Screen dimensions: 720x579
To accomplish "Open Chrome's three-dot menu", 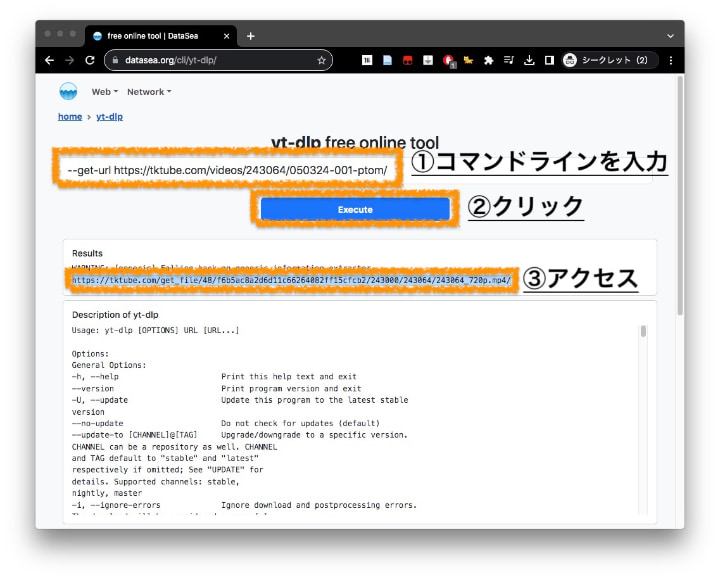I will [x=670, y=60].
